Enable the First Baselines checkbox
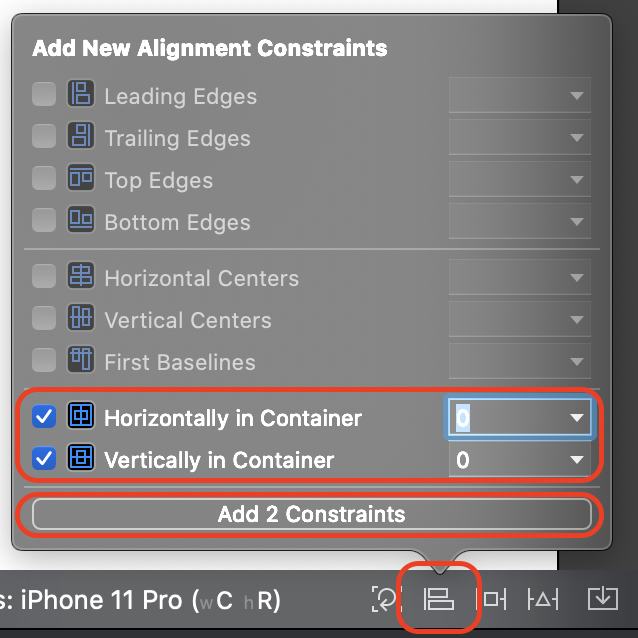 coord(44,360)
